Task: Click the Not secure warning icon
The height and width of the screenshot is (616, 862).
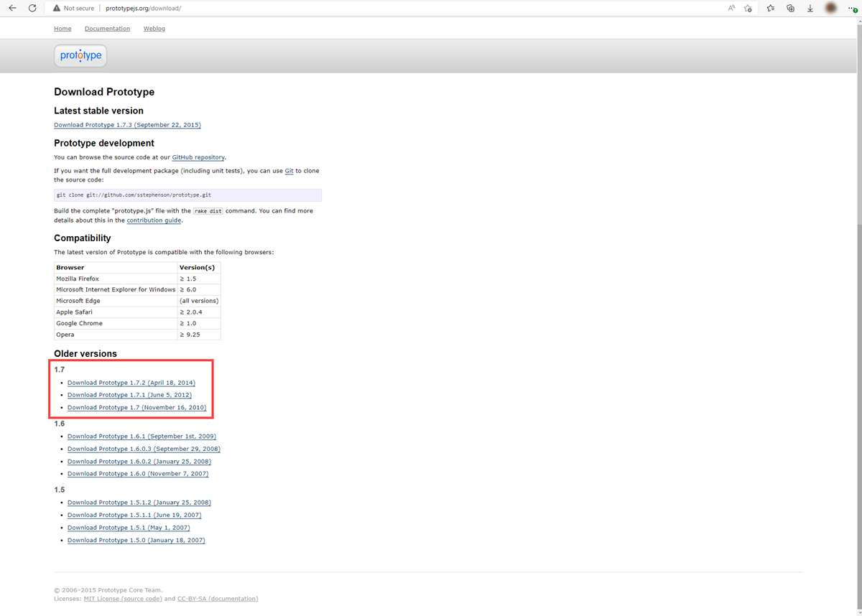Action: click(x=55, y=8)
